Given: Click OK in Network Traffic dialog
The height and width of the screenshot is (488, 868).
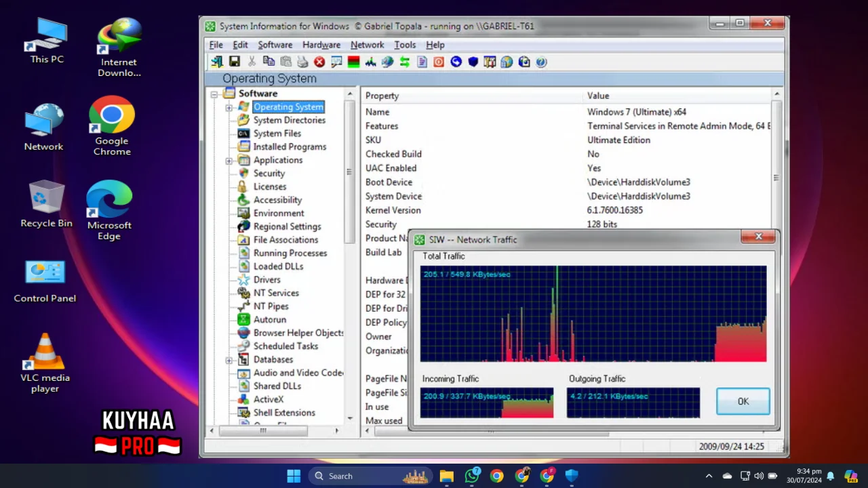Looking at the screenshot, I should pyautogui.click(x=743, y=401).
